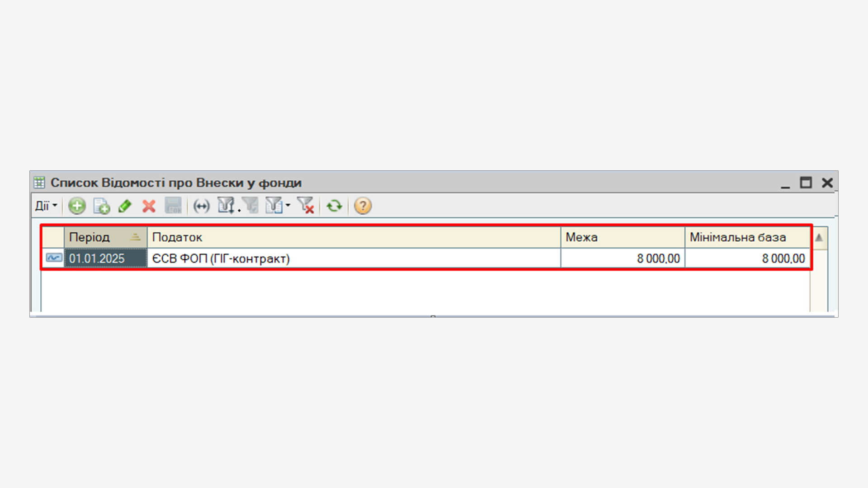Open filter history dropdown icon
Screen dimensions: 868x488
pos(277,206)
